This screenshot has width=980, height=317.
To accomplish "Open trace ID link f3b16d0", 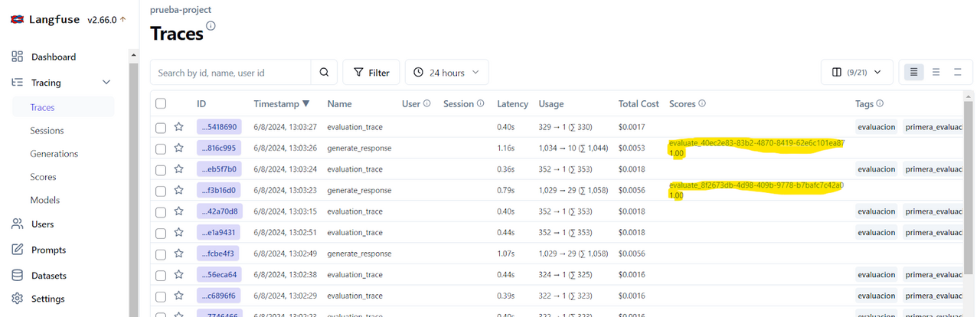I will click(217, 190).
